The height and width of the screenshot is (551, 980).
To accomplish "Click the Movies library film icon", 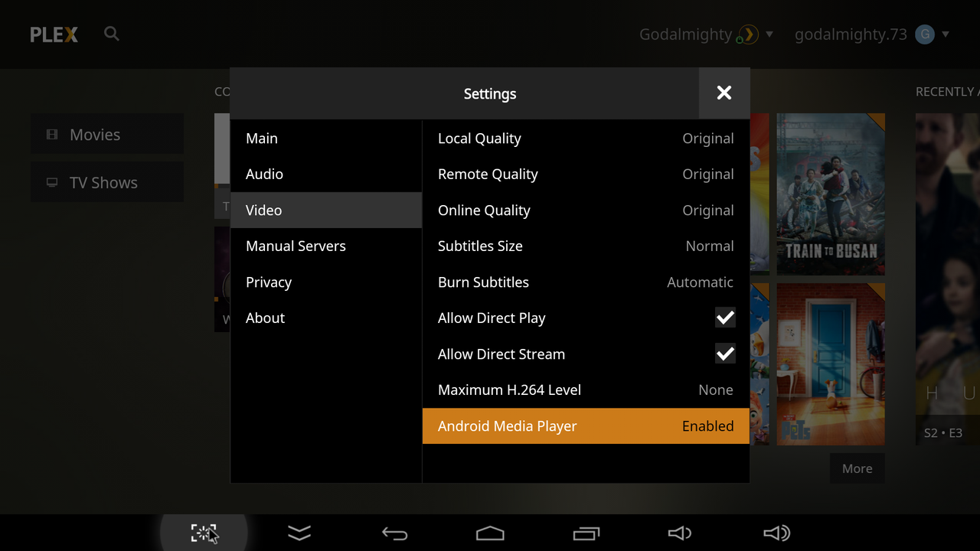I will pos(52,135).
